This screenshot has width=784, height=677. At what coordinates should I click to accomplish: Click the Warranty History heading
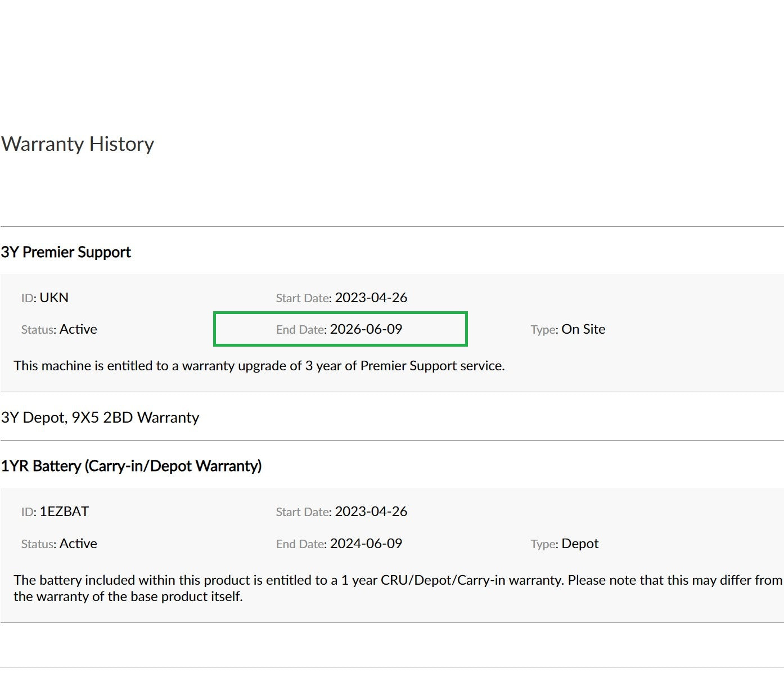78,144
